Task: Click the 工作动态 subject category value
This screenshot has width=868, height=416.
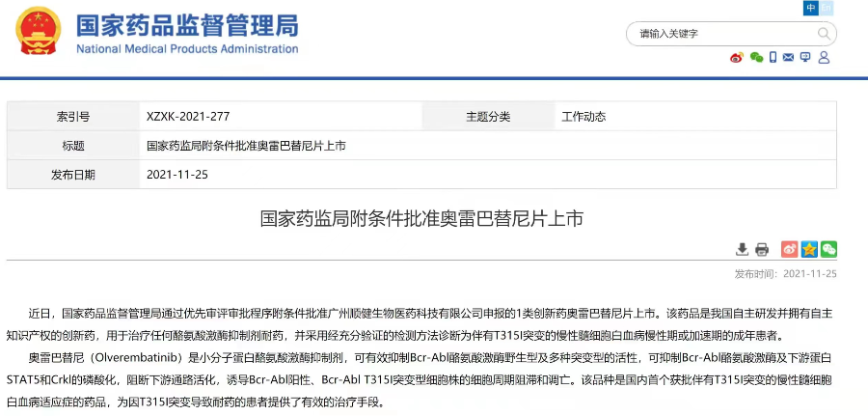Action: coord(583,117)
